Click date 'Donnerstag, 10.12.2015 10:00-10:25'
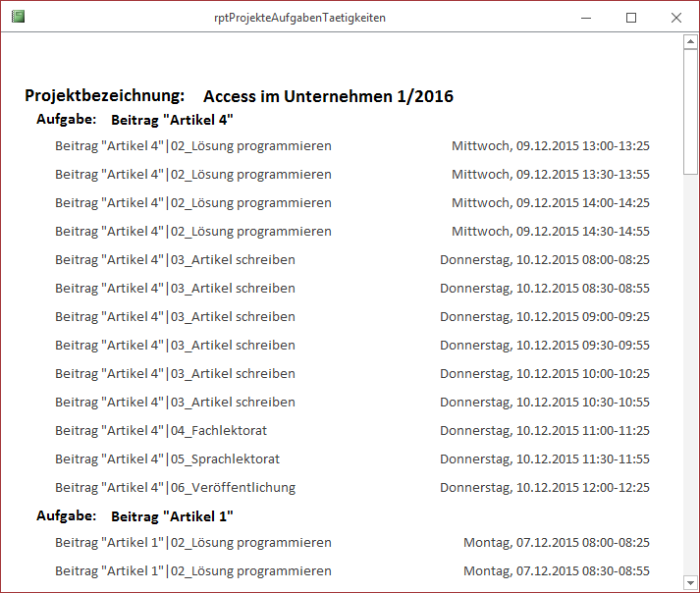Viewport: 700px width, 593px height. point(545,374)
